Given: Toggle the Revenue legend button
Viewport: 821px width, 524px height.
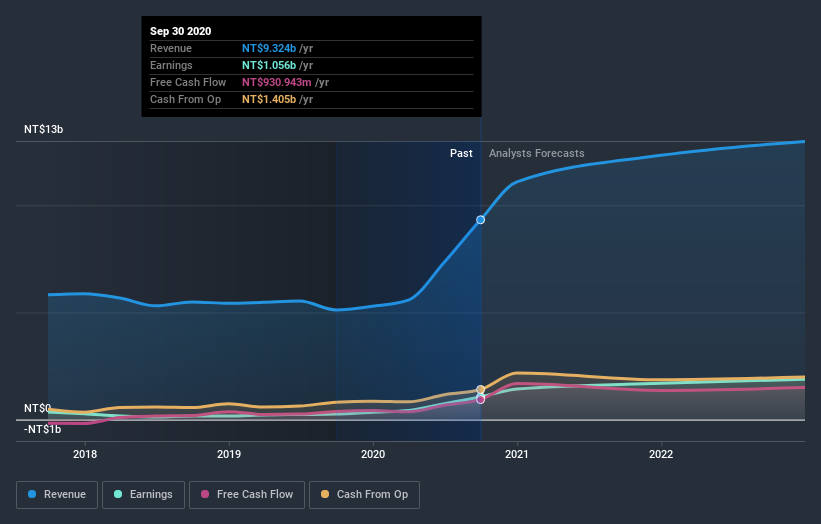Looking at the screenshot, I should (57, 495).
